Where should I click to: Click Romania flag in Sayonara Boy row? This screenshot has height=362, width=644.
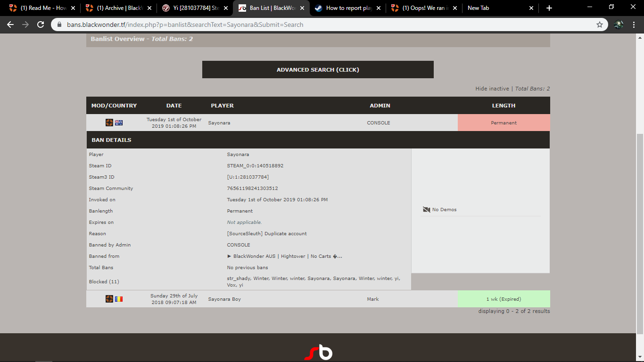point(119,299)
